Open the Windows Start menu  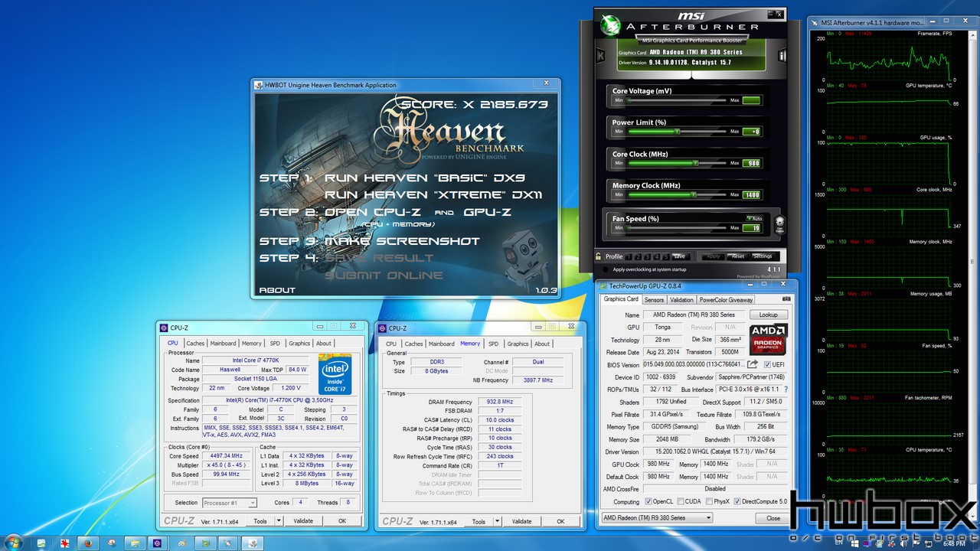(x=13, y=543)
